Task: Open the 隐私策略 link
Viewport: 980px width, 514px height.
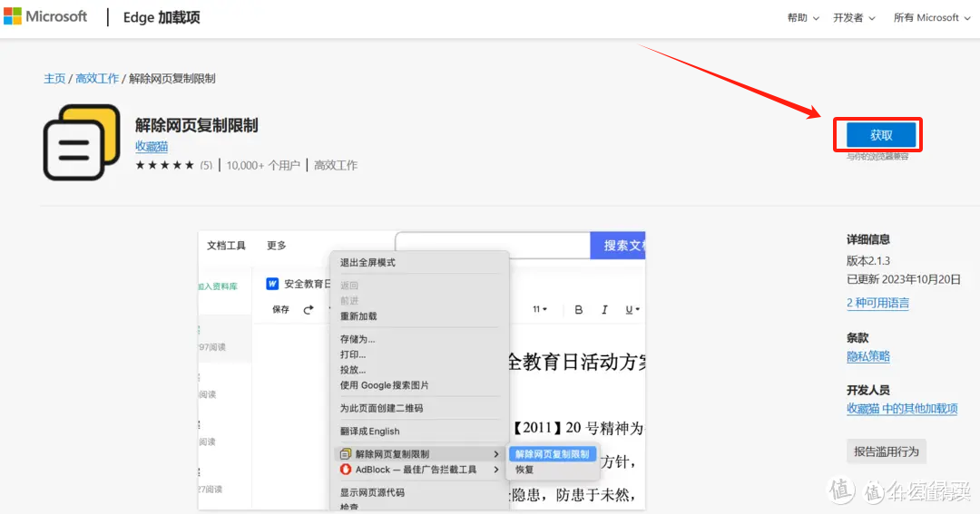Action: click(868, 356)
